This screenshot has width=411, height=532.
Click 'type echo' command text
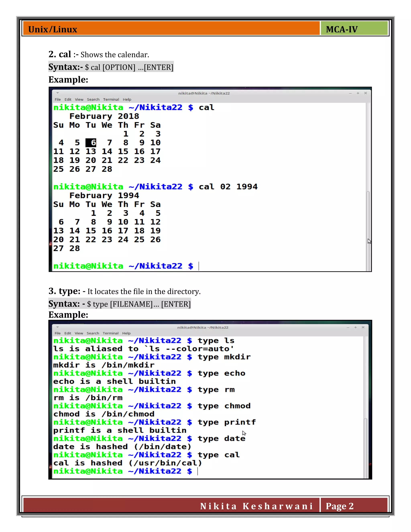click(221, 373)
